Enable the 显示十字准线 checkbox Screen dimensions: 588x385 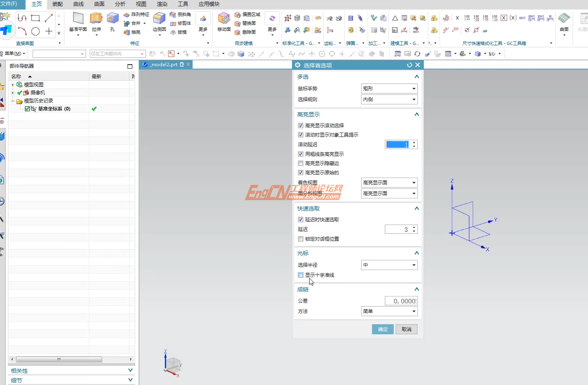[300, 275]
